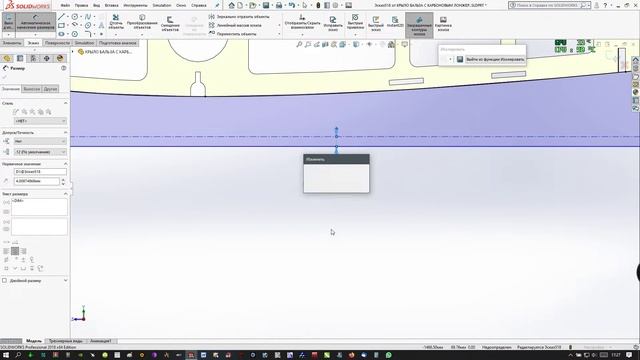Click the Smart Dimension tool
This screenshot has height=360, width=640.
pyautogui.click(x=36, y=22)
